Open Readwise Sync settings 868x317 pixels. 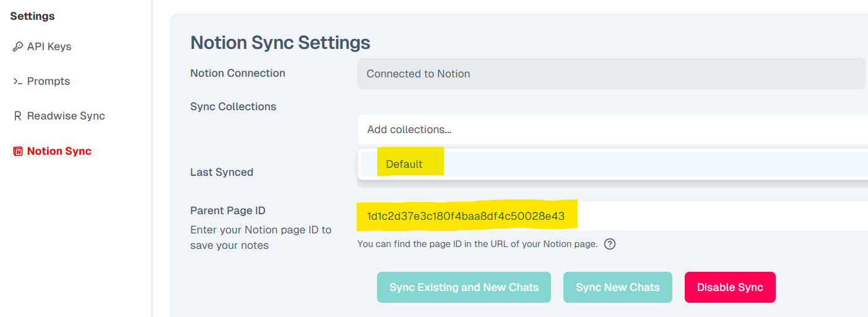(x=66, y=116)
